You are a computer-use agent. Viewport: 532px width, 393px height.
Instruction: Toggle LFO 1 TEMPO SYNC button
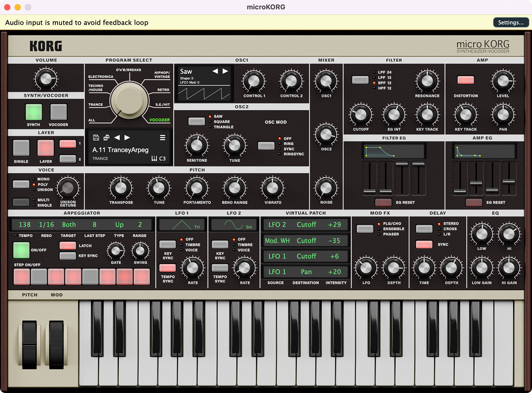click(168, 268)
